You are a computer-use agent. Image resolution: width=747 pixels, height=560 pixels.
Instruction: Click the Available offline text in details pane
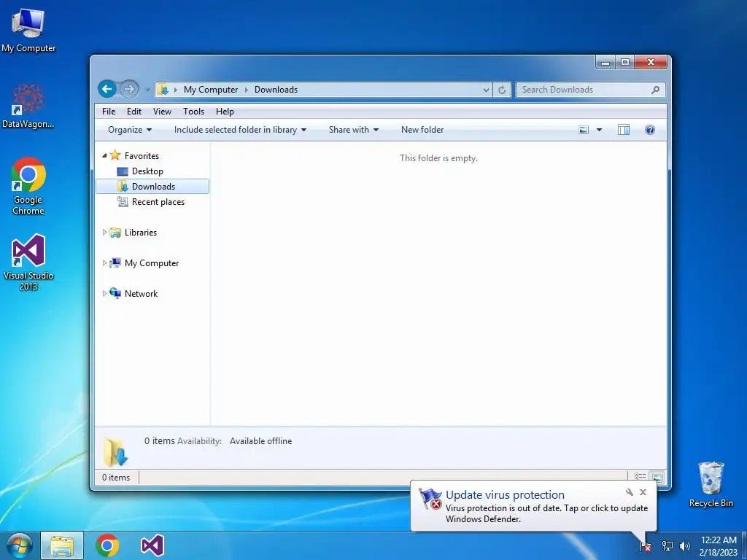pos(260,441)
